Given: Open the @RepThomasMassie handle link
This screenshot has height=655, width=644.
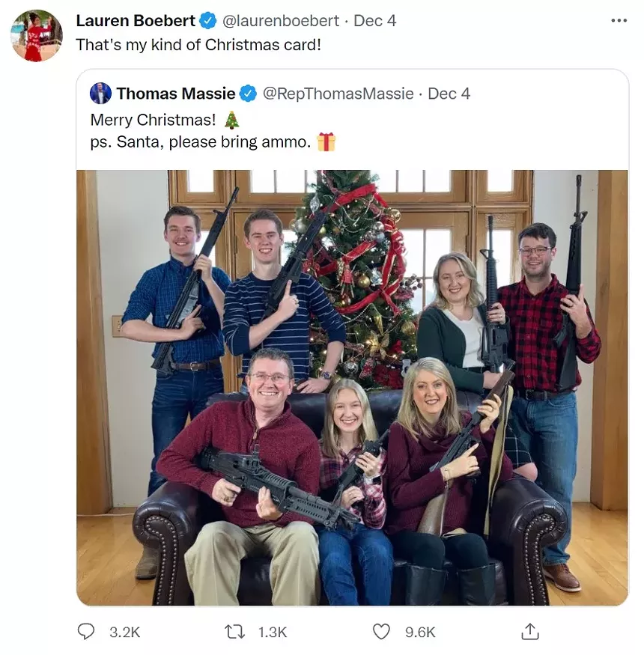Looking at the screenshot, I should 338,94.
